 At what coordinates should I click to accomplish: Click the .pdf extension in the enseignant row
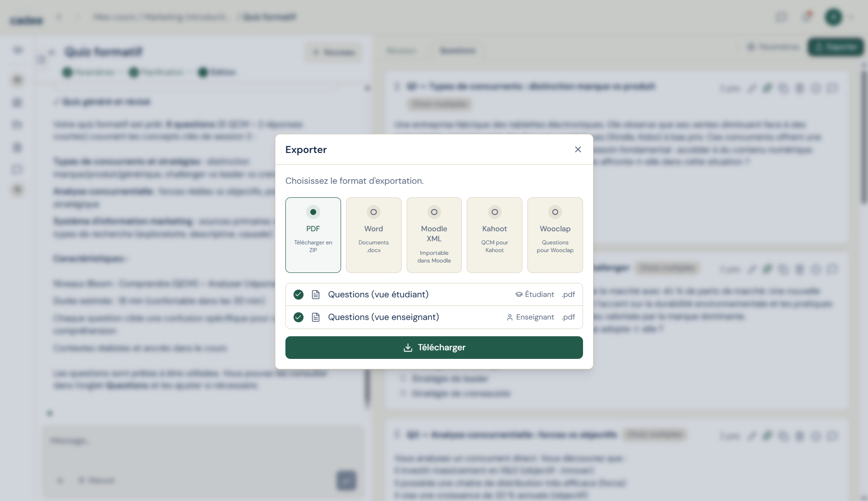tap(569, 317)
